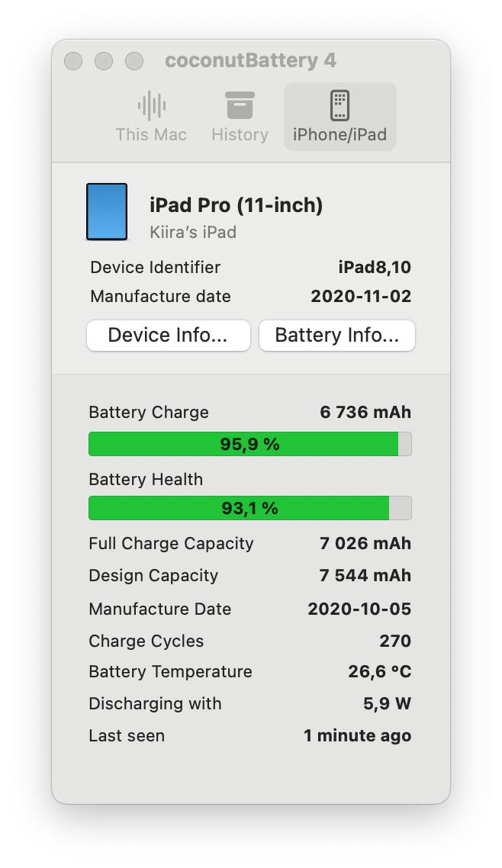Image resolution: width=502 pixels, height=868 pixels.
Task: Switch to the This Mac tab label
Action: 151,134
